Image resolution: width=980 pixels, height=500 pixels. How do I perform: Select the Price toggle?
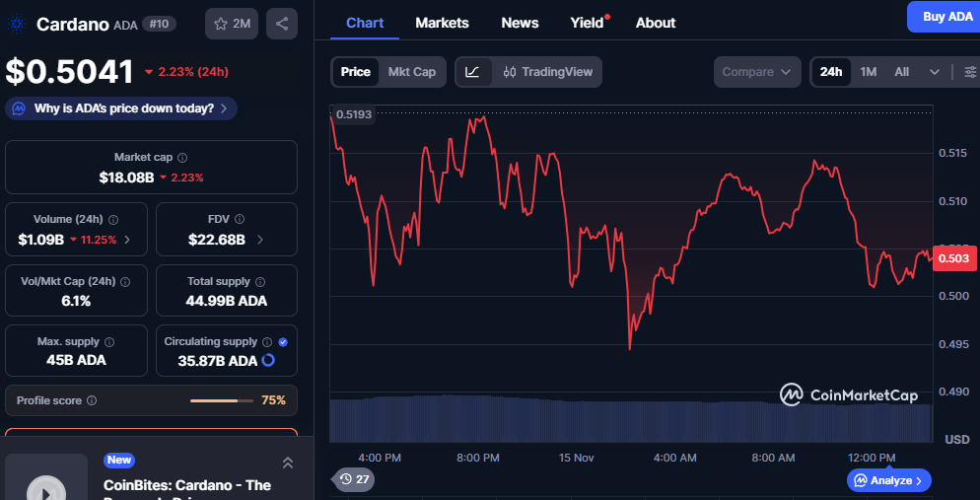356,72
